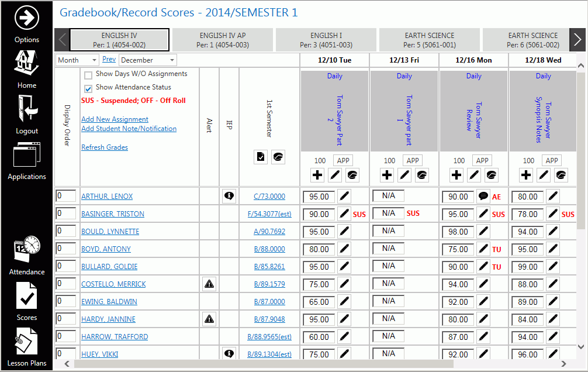Open Basinger's grade F/54.3077(est)

[269, 214]
